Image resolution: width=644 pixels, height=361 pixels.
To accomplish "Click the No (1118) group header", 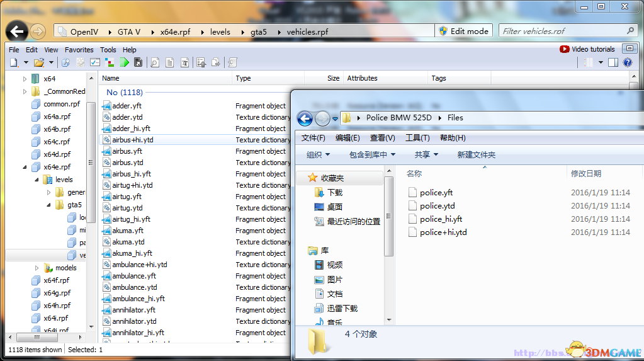I will pyautogui.click(x=125, y=93).
